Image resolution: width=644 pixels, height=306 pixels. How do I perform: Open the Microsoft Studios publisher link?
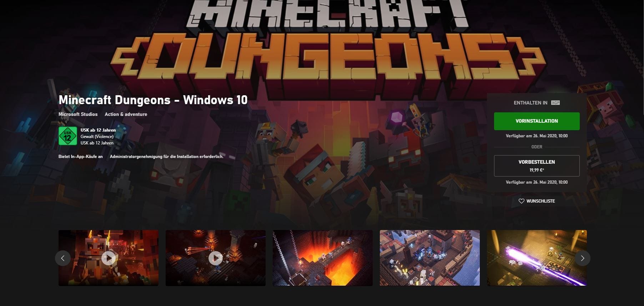click(78, 114)
